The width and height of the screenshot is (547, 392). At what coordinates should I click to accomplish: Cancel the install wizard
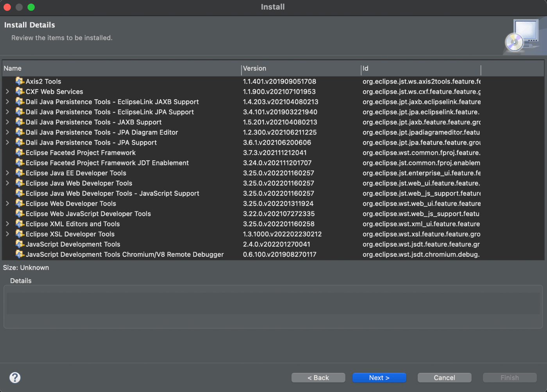[444, 378]
